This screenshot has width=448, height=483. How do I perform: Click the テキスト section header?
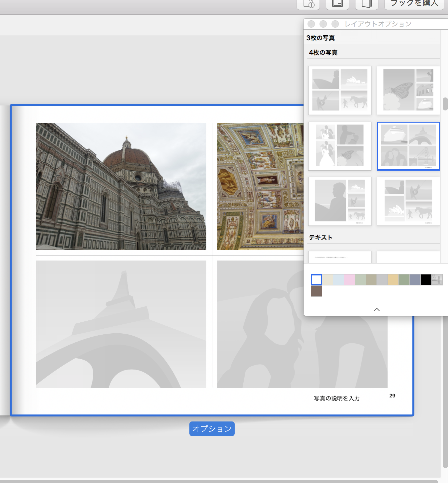[x=321, y=238]
